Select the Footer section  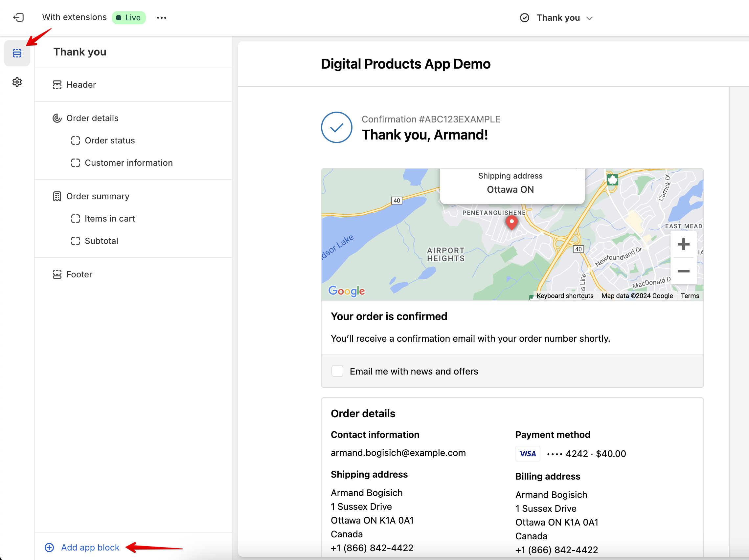click(79, 274)
